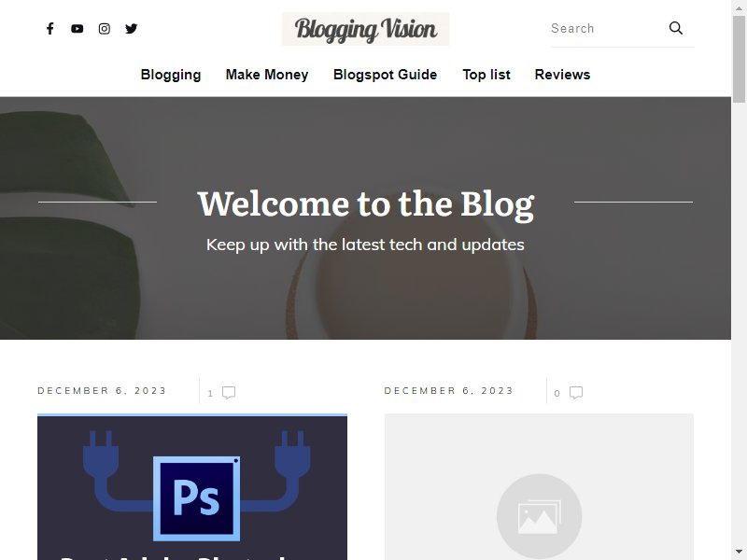Click the Blogging Vision logo
This screenshot has height=560, width=747.
pos(365,29)
